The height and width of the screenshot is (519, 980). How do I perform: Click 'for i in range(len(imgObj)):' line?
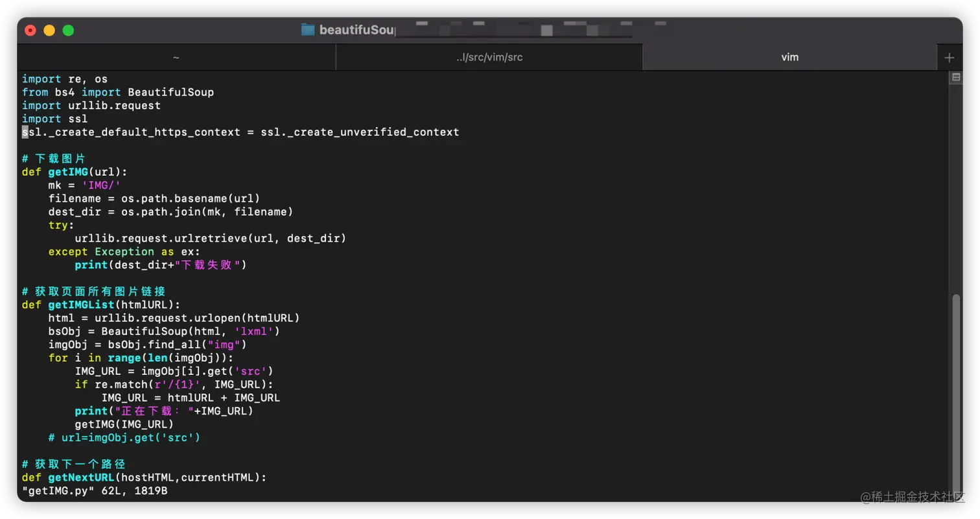(x=141, y=358)
